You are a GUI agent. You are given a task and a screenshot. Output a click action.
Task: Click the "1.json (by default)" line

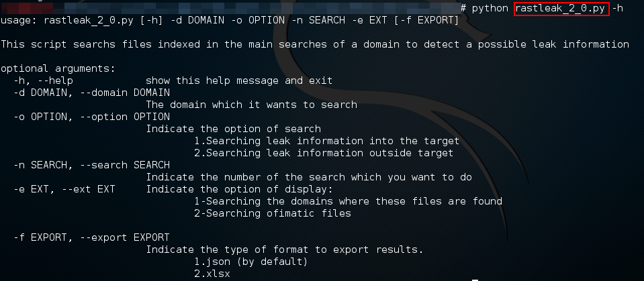click(251, 262)
